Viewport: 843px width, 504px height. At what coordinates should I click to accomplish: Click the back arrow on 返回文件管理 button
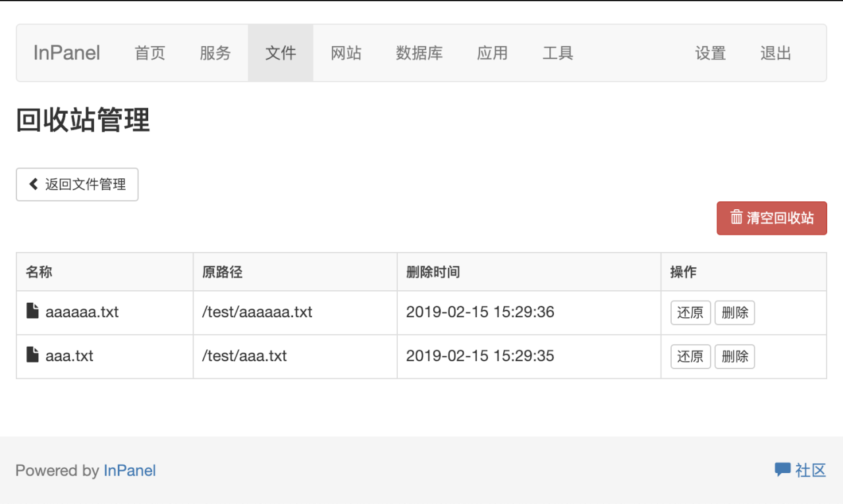click(x=32, y=184)
